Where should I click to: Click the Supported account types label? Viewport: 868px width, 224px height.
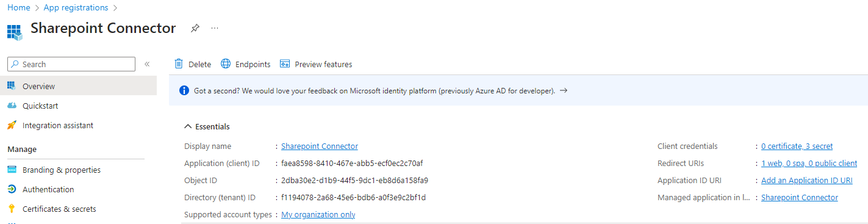[x=228, y=214]
